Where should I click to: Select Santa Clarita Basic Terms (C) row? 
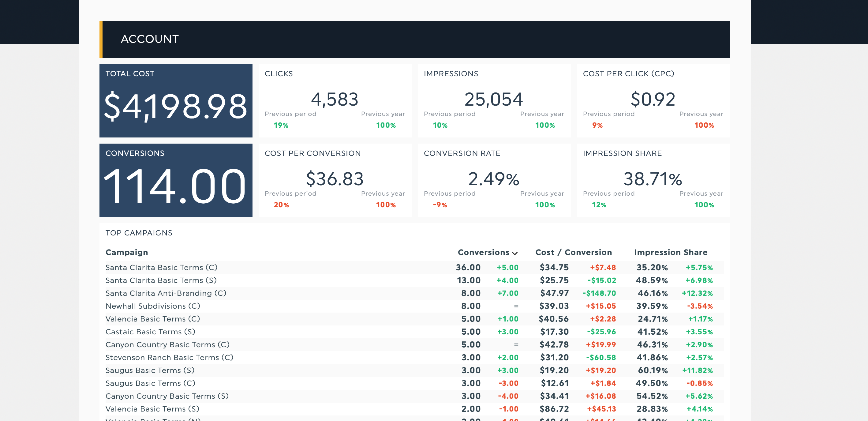(x=414, y=268)
